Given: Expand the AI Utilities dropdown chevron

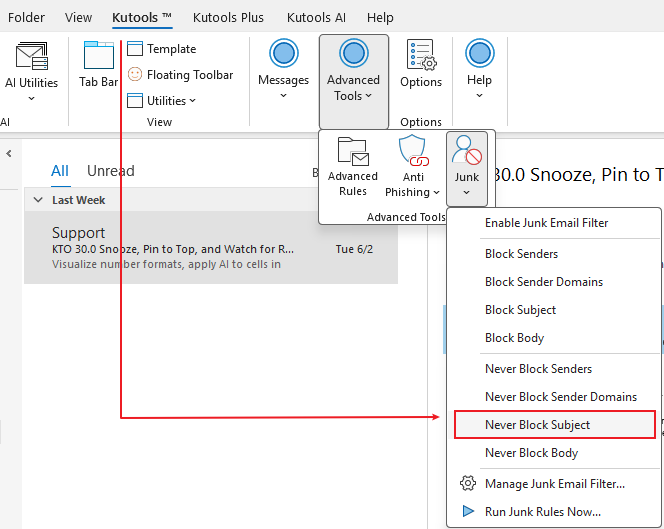Looking at the screenshot, I should click(31, 99).
